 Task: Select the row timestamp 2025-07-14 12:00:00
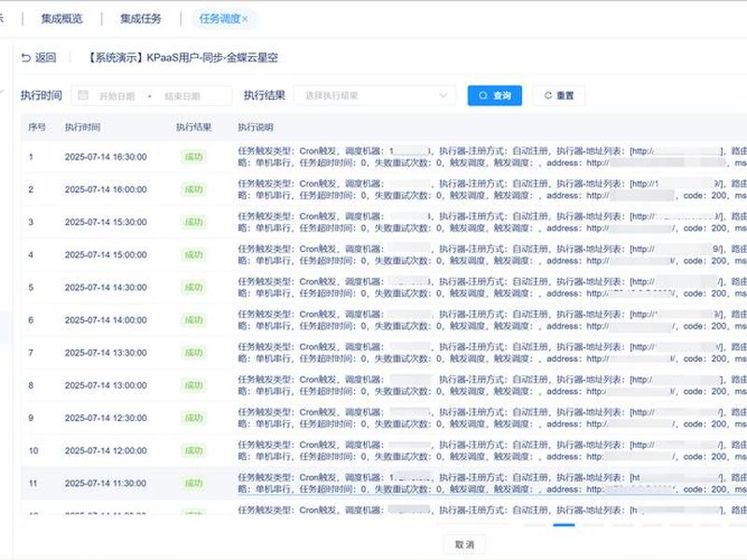(x=106, y=451)
